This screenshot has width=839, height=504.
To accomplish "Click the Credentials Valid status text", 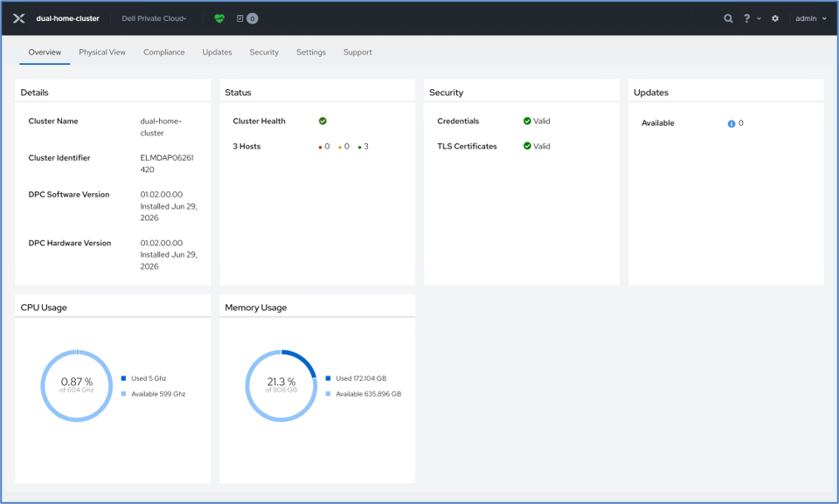I will click(542, 121).
